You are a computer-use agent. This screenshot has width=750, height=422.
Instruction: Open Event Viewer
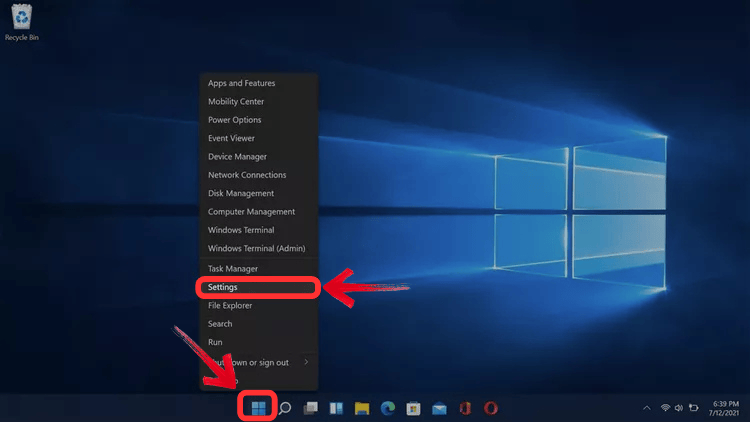point(259,138)
